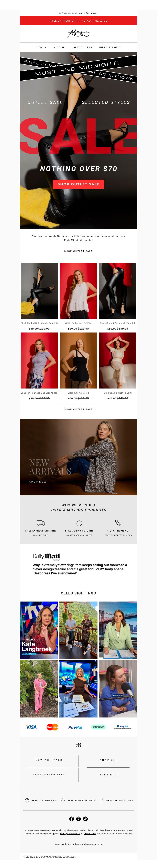Open the Gold Sparkle Ruched Skirt image
This screenshot has height=868, width=157.
click(118, 360)
